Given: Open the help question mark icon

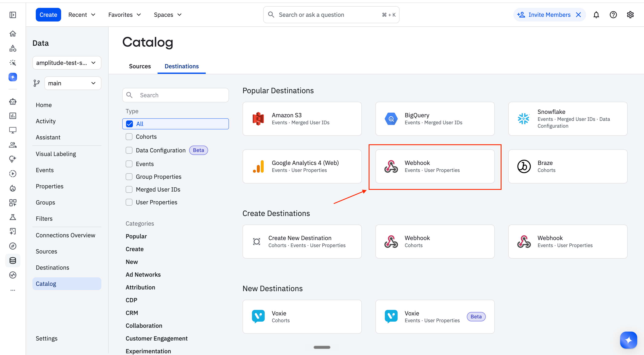Looking at the screenshot, I should click(x=613, y=15).
